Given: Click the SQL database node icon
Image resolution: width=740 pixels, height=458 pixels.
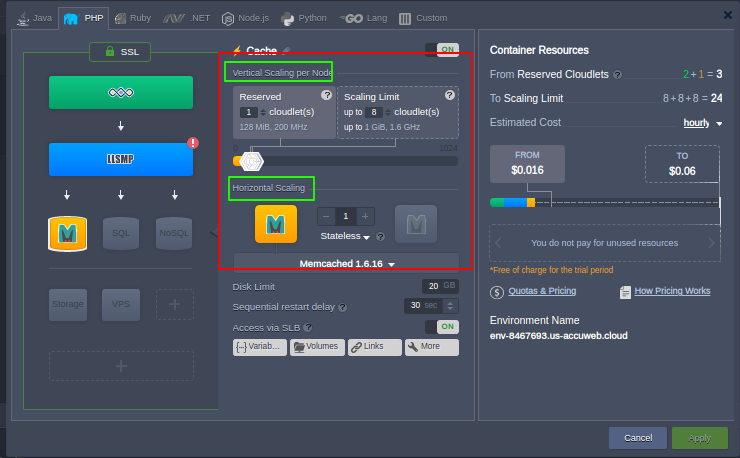Looking at the screenshot, I should (x=121, y=233).
